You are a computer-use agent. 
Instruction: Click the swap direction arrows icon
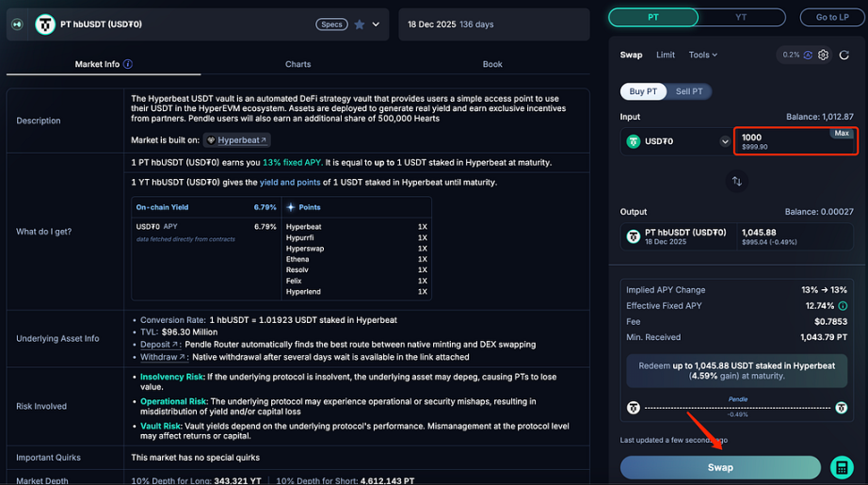pyautogui.click(x=737, y=181)
